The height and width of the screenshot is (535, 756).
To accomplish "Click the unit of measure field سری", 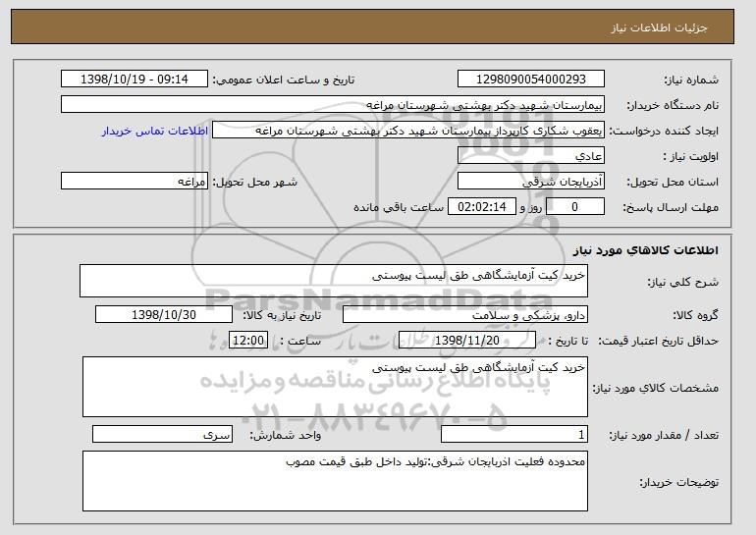I will click(x=162, y=434).
